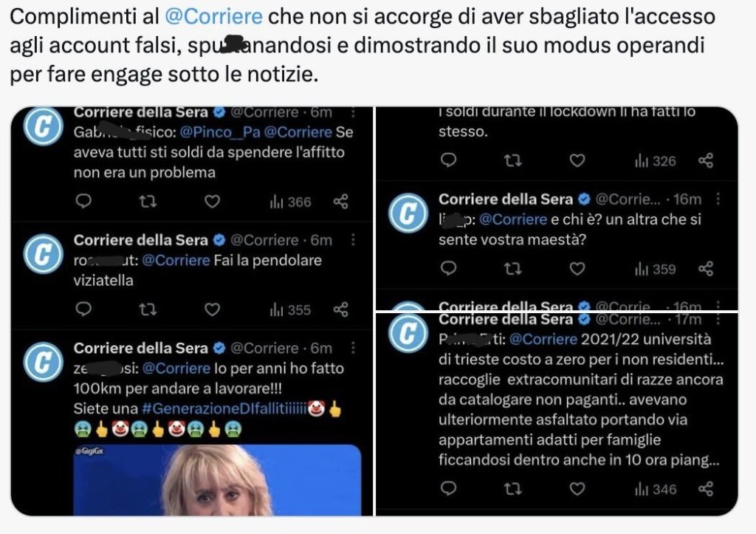
Task: Reply to the tweet with 326 views
Action: [448, 160]
